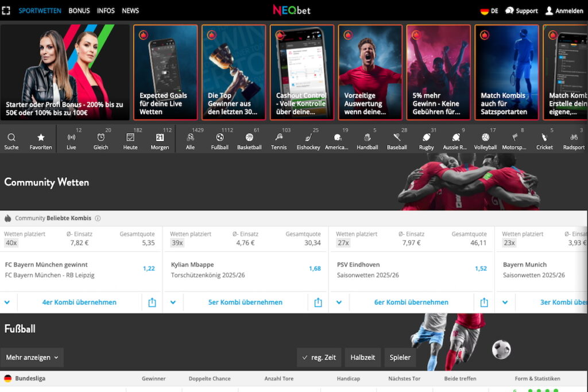Open Support chat icon

pos(509,10)
